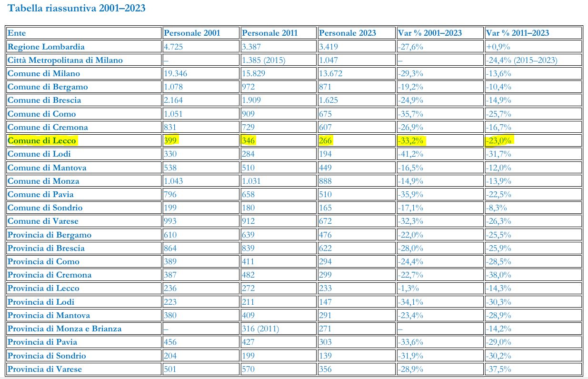Viewport: 588px width, 379px height.
Task: Select the 'Personale 2023' column header
Action: [347, 33]
